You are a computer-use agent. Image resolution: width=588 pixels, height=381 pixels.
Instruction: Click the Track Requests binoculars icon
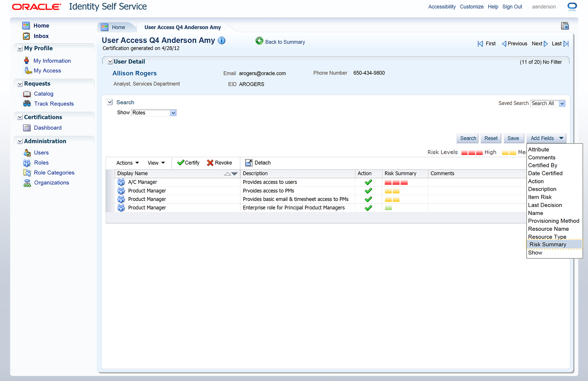point(27,104)
